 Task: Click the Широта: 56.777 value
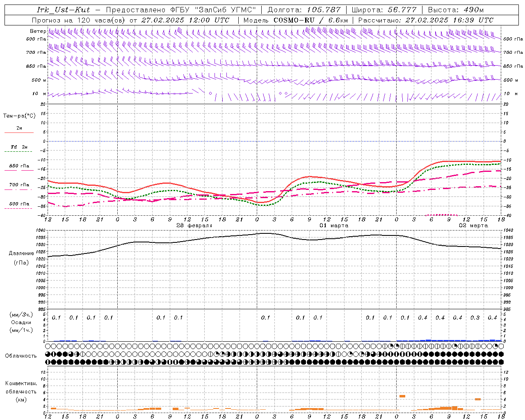point(384,10)
